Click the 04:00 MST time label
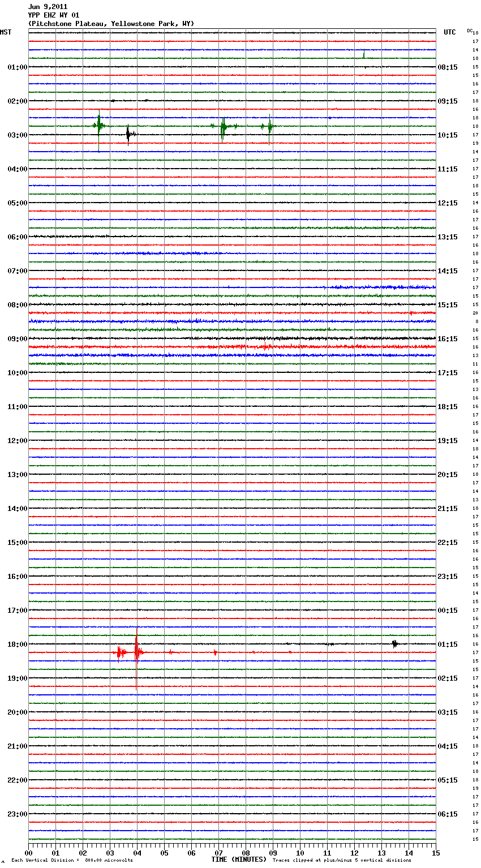 click(x=18, y=169)
